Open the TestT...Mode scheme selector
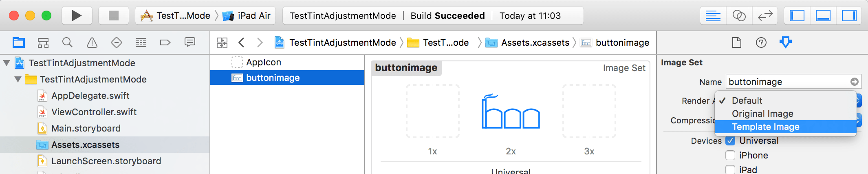868x174 pixels. 175,16
